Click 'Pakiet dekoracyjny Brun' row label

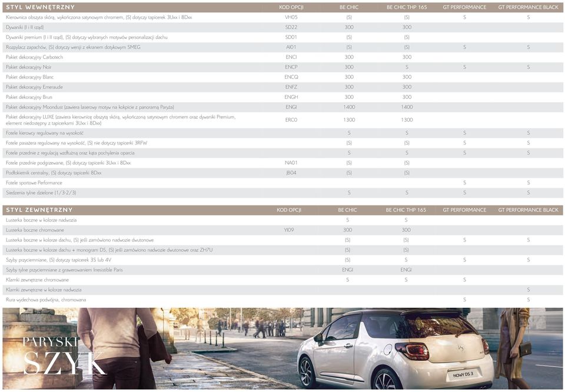click(29, 97)
